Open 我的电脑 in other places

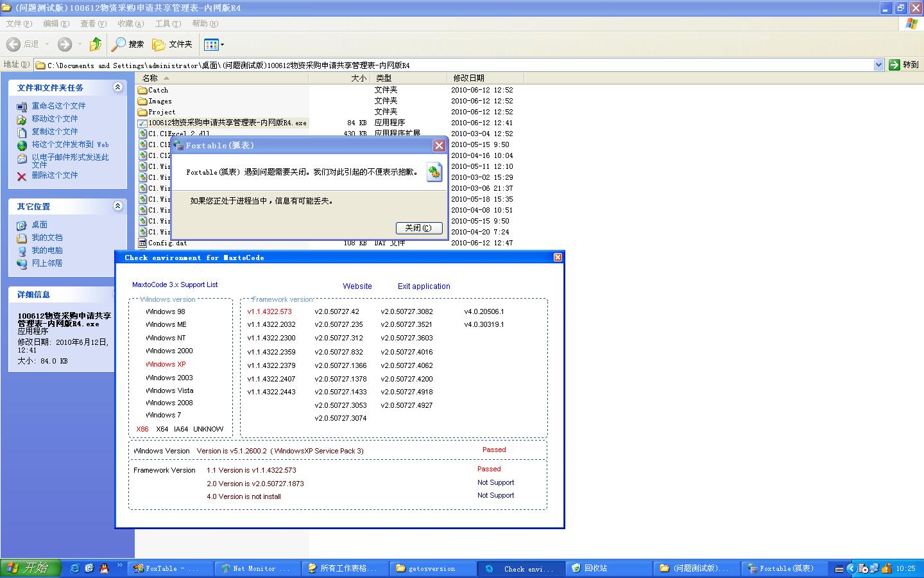[47, 250]
